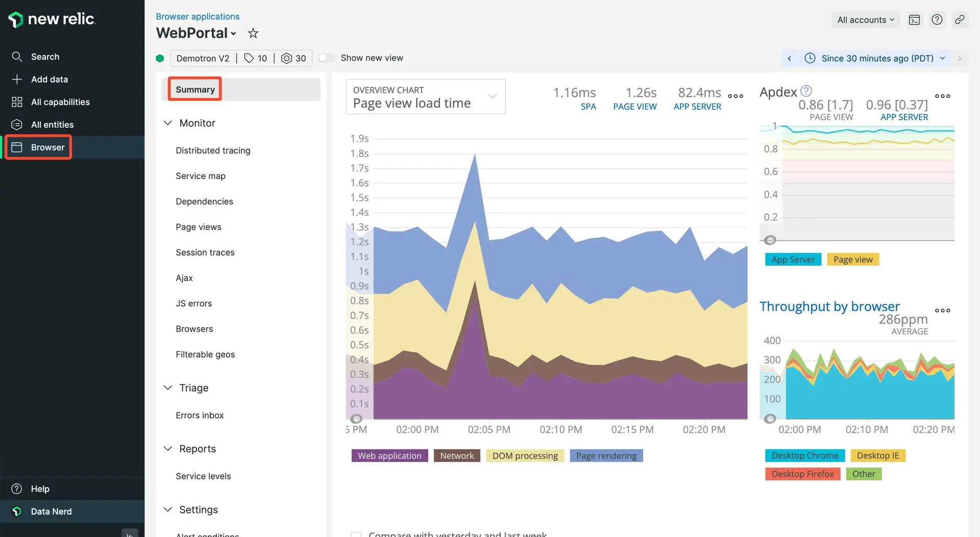The width and height of the screenshot is (980, 537).
Task: Go to previous time range arrow
Action: point(789,59)
